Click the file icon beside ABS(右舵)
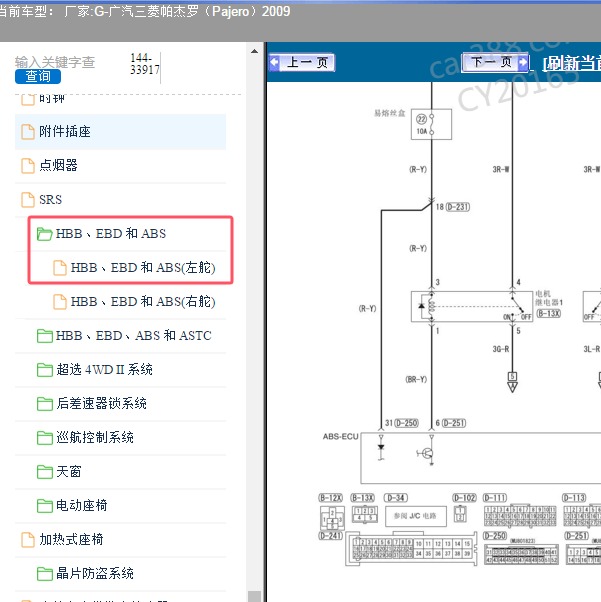The height and width of the screenshot is (602, 601). coord(60,302)
